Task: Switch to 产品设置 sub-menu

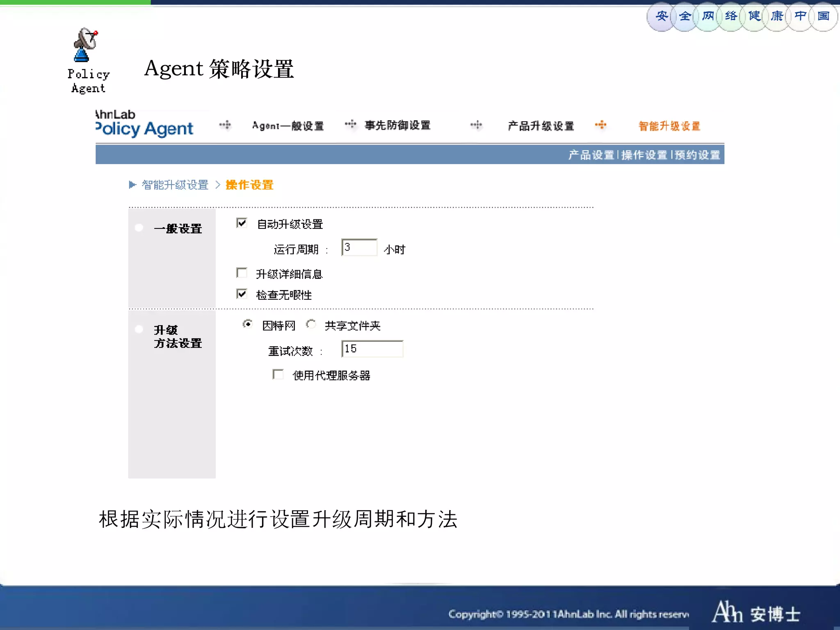Action: coord(591,155)
